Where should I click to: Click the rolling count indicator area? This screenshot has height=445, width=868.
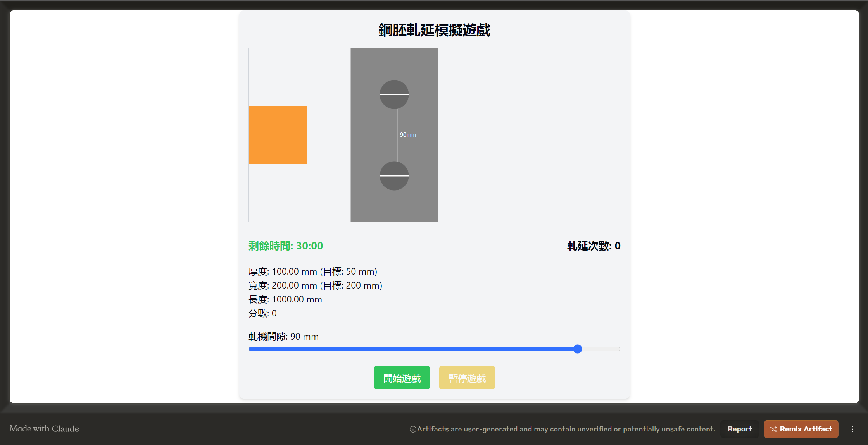(x=592, y=246)
